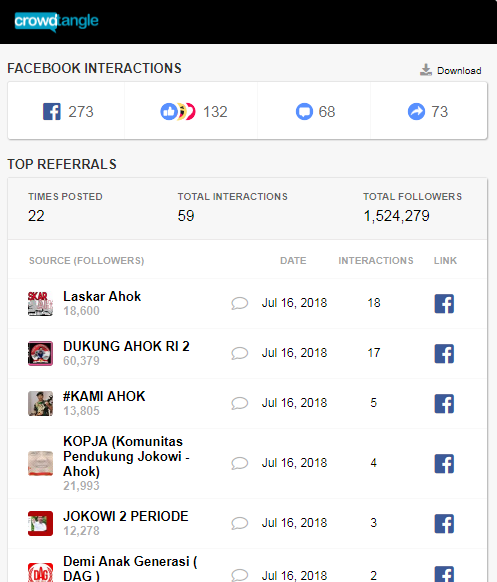The width and height of the screenshot is (497, 582).
Task: Click the #KAMI AHOK profile thumbnail
Action: click(x=40, y=403)
